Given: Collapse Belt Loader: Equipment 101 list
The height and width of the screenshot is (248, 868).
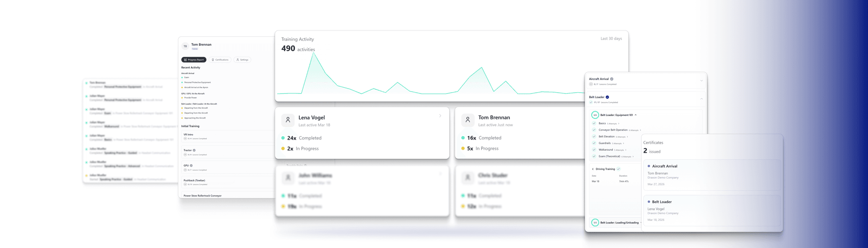Looking at the screenshot, I should coord(636,115).
